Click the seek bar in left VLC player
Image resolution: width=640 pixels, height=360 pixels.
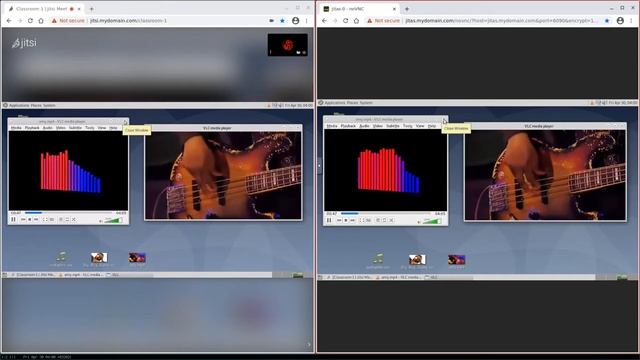[x=69, y=213]
